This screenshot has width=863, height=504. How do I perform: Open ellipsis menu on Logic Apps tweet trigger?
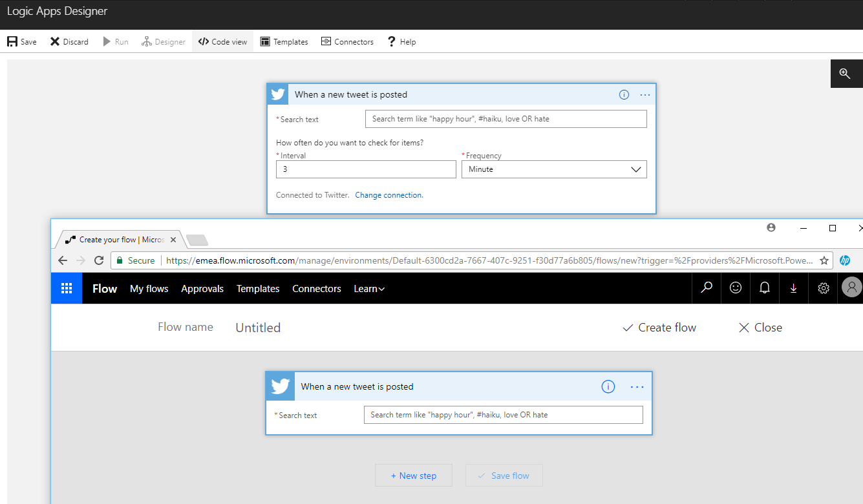pyautogui.click(x=645, y=94)
